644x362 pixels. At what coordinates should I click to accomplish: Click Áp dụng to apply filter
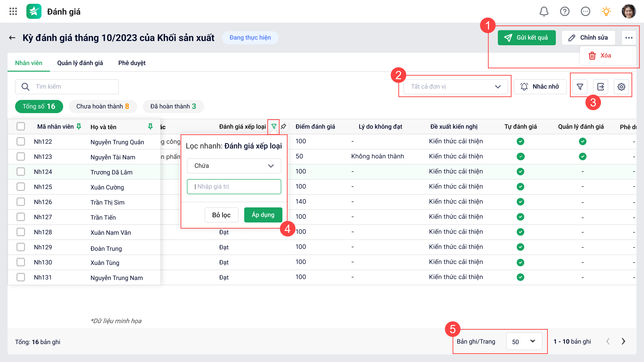tap(263, 215)
